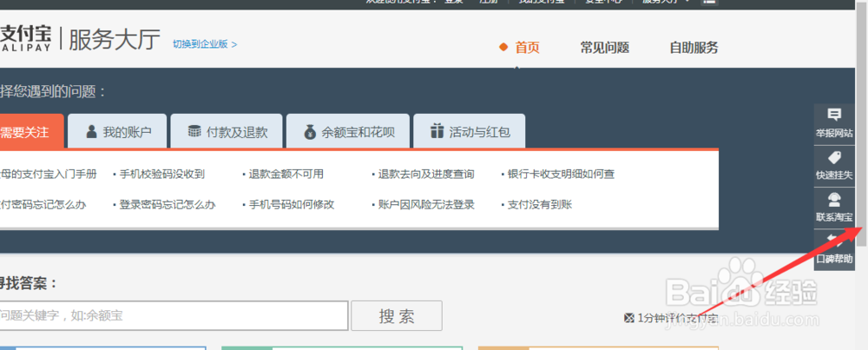Switch to the 付款及退款 category tab

227,132
